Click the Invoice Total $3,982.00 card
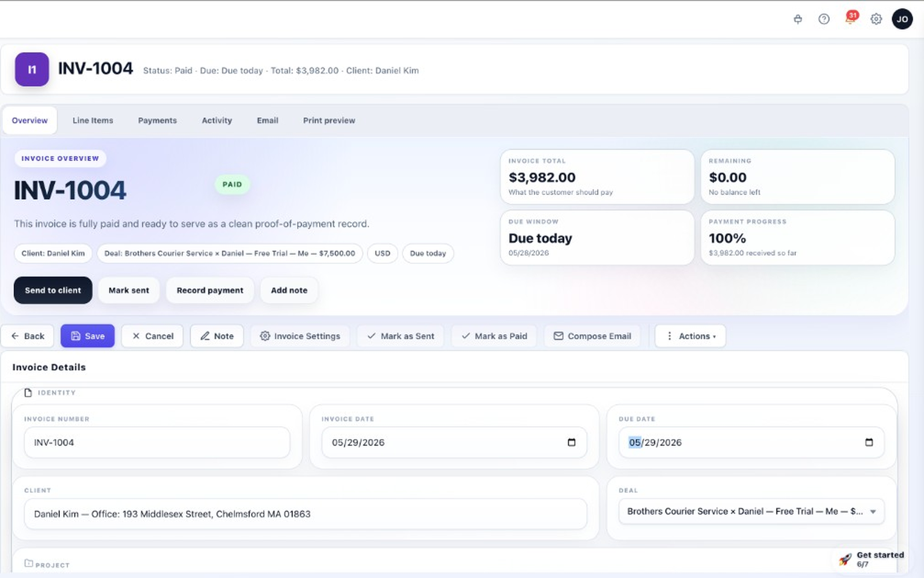This screenshot has height=578, width=924. pyautogui.click(x=597, y=177)
